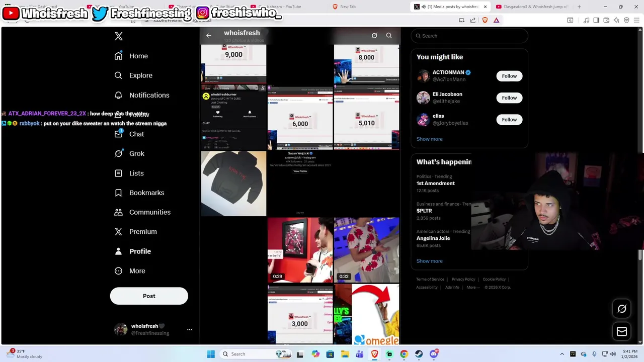644x362 pixels.
Task: Expand the More footer dropdown
Action: click(473, 288)
